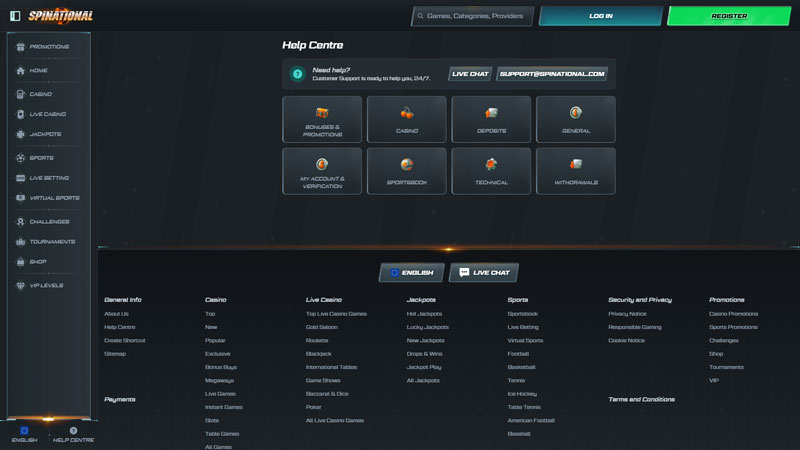800x450 pixels.
Task: Open Casino help category with cherries
Action: point(407,119)
